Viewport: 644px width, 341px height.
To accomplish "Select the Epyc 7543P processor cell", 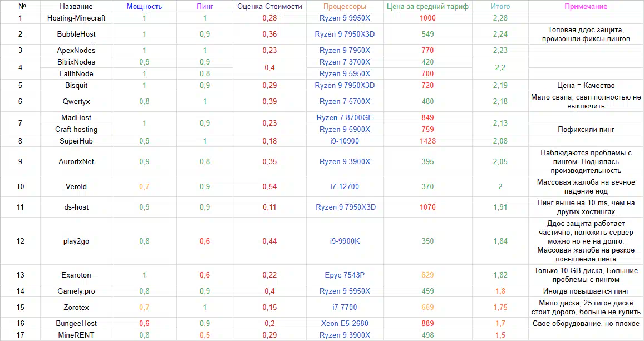I will [345, 275].
